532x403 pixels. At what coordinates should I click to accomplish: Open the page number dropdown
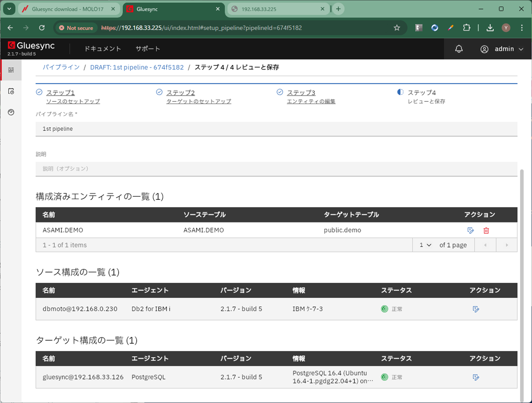(425, 245)
